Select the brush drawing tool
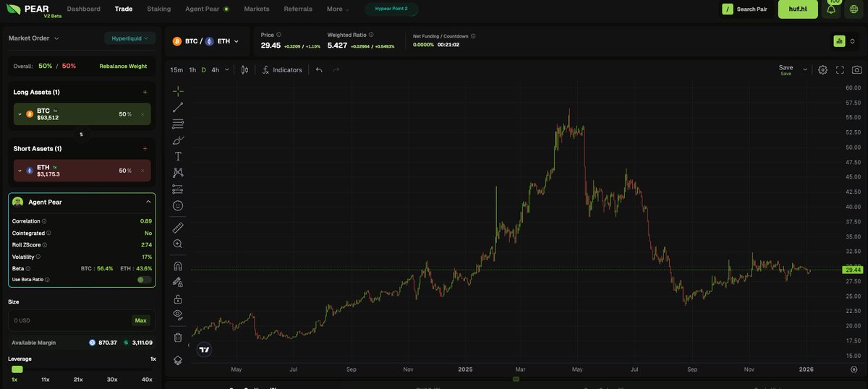Screen dimensions: 868x389 click(178, 140)
